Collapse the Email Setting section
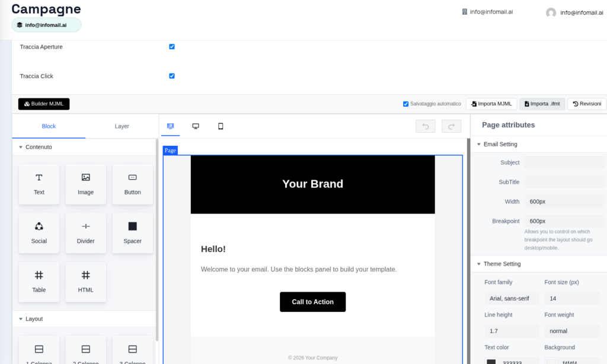Viewport: 607px width, 364px height. tap(479, 144)
